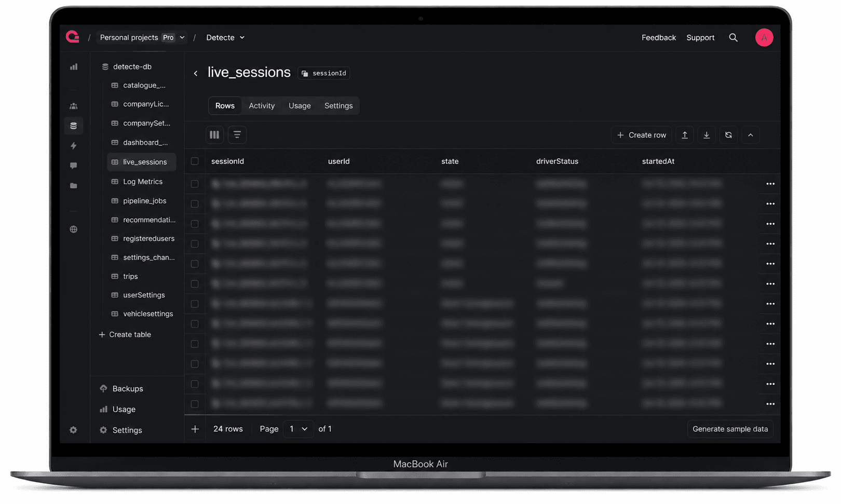Open the user avatar menu
841x504 pixels.
coord(764,37)
